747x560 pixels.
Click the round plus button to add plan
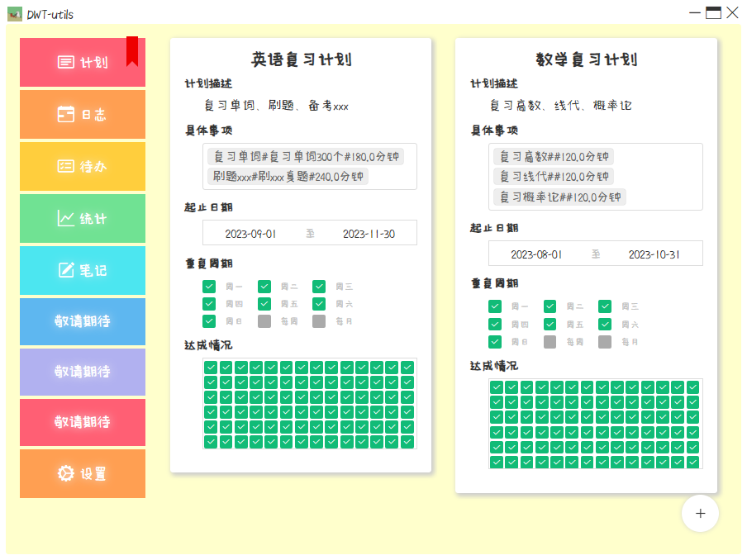700,513
